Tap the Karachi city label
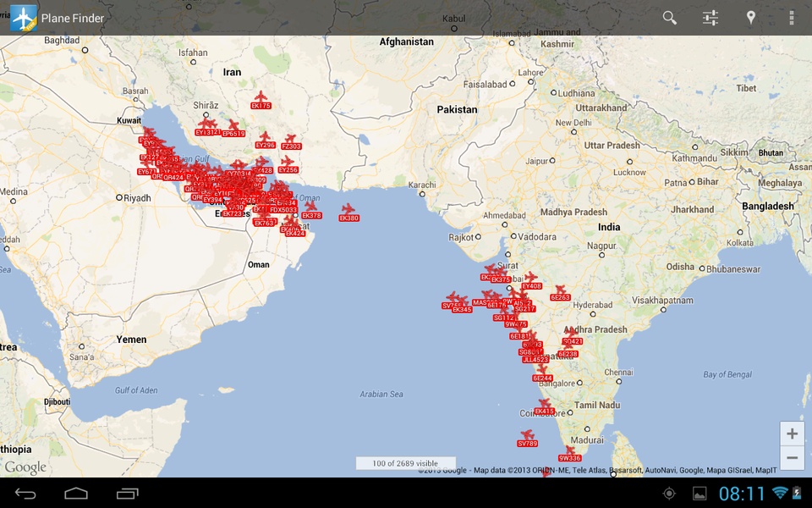Viewport: 812px width, 508px height. tap(422, 185)
